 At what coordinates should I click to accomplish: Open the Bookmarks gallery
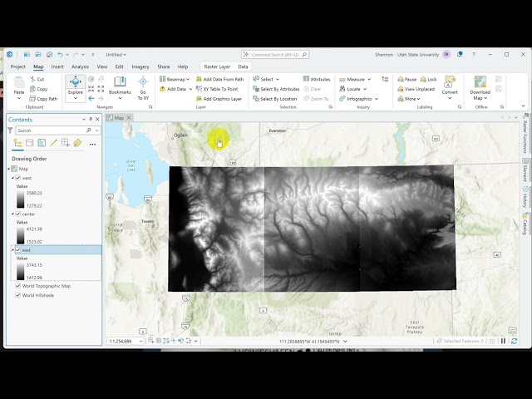[x=120, y=88]
